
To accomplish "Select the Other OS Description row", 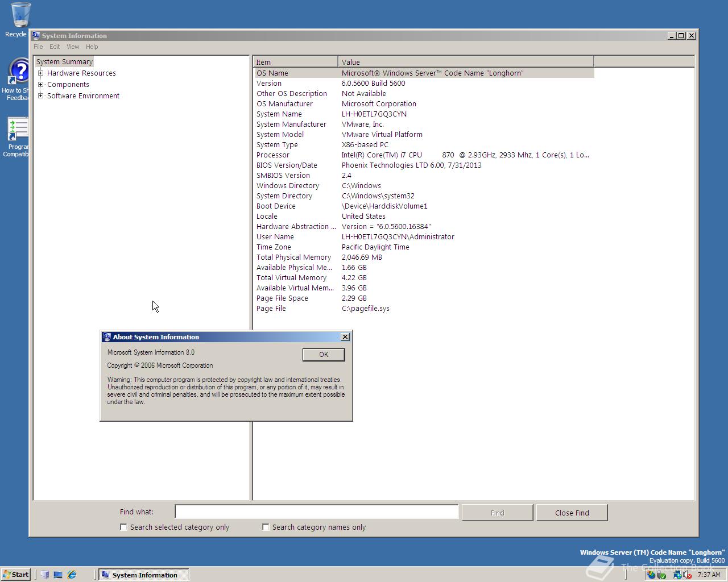I will 424,93.
